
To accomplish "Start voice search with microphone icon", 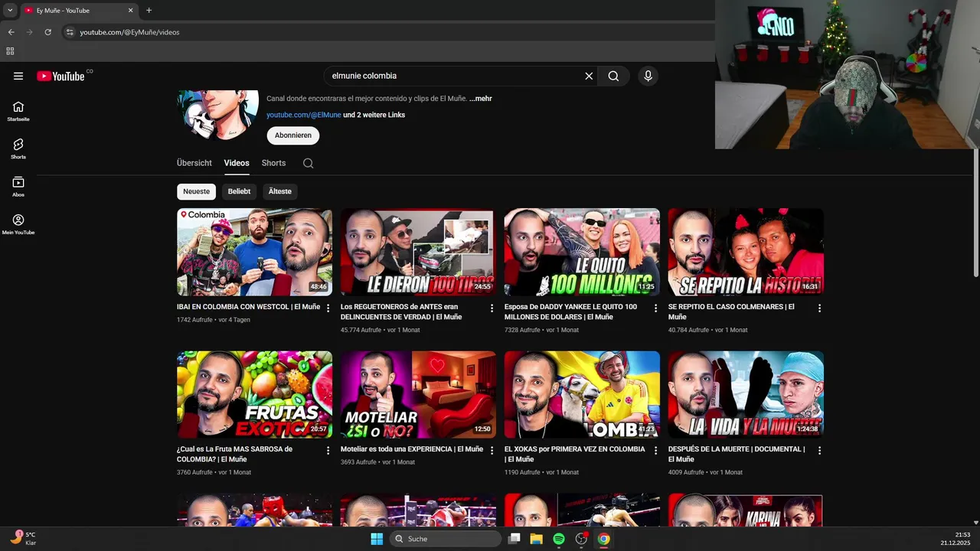I will [x=648, y=76].
